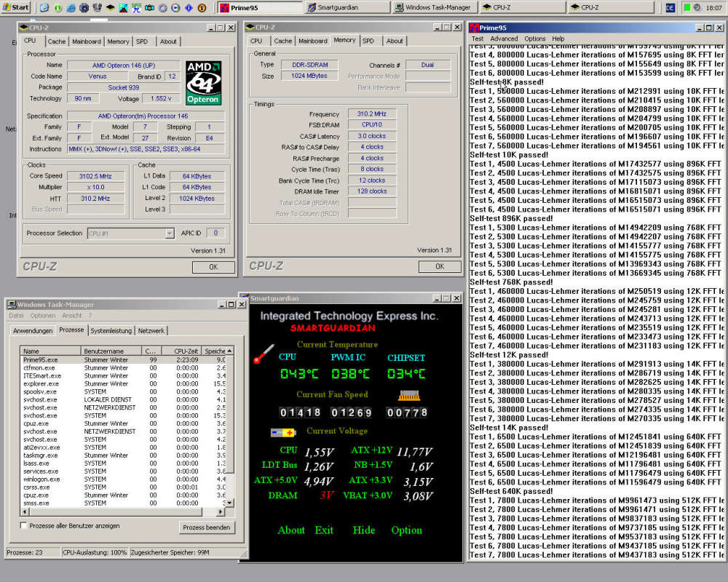Click the Task-Manager process list scroll-up arrow
Image resolution: width=728 pixels, height=582 pixels.
(x=229, y=351)
